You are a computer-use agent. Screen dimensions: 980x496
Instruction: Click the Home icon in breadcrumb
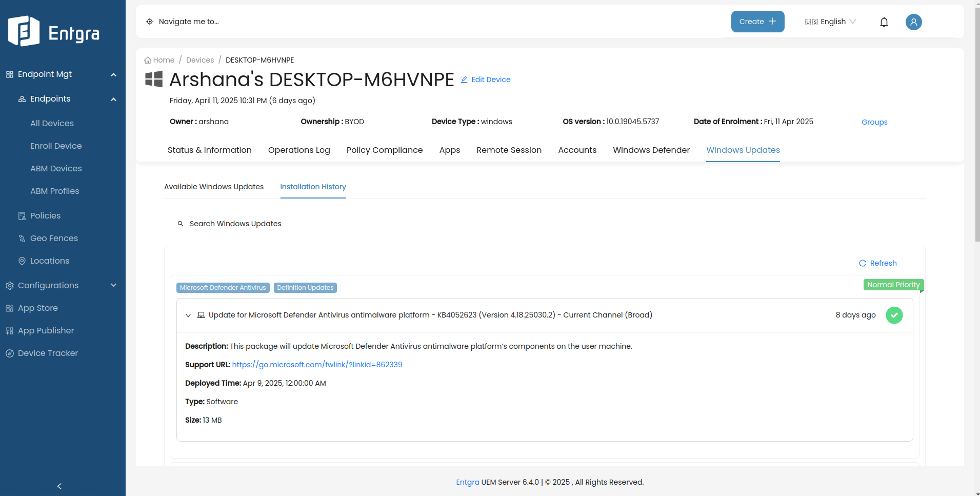(x=148, y=60)
